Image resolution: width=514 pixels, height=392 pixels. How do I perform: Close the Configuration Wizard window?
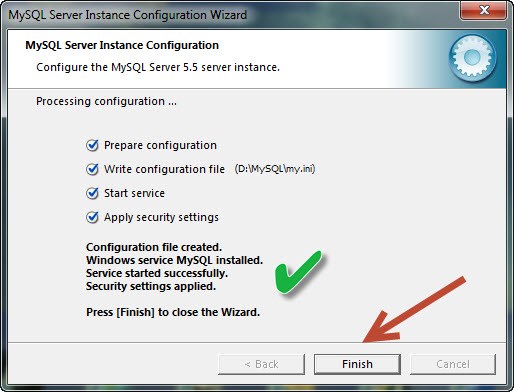click(484, 10)
